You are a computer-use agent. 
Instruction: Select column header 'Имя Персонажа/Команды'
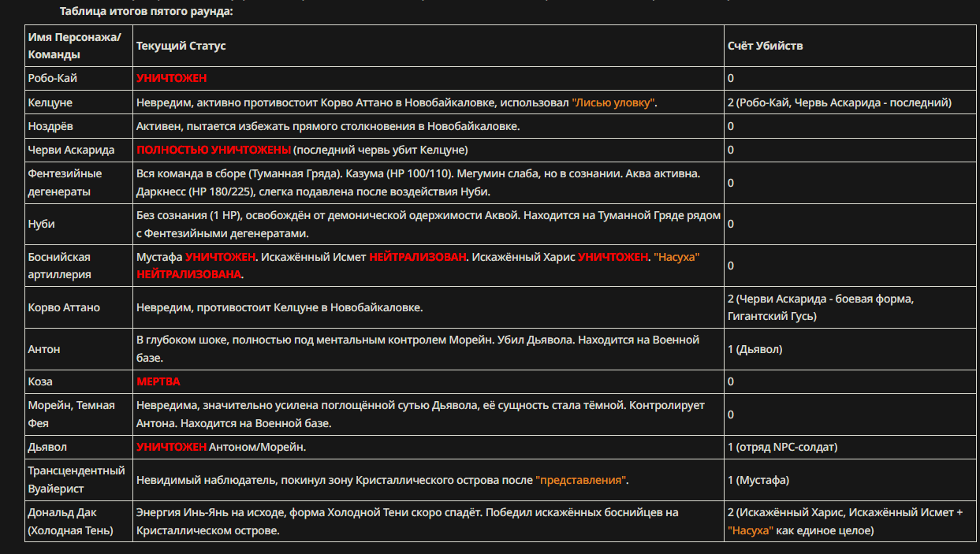pos(79,46)
